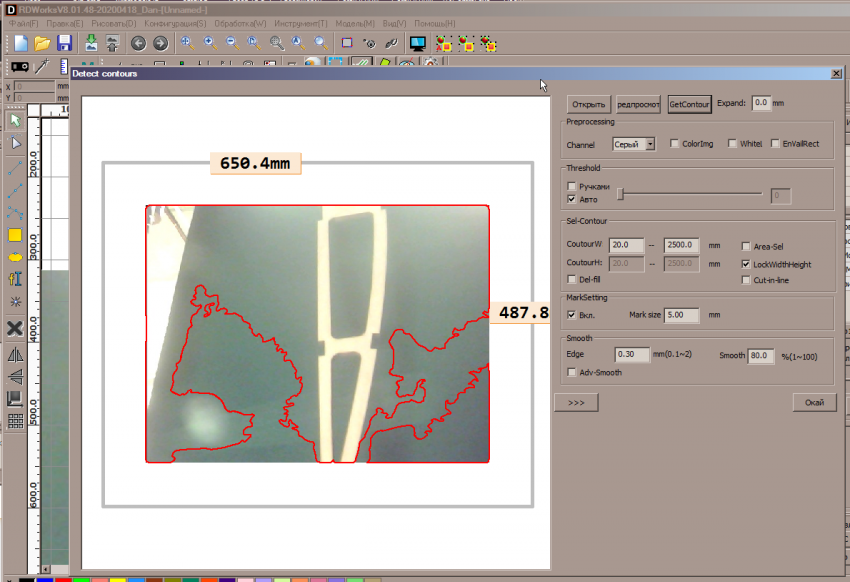Open a file with the folder icon
The height and width of the screenshot is (582, 850).
tap(42, 43)
